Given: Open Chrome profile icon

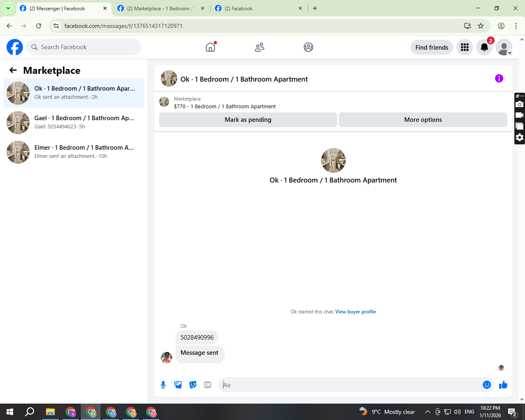Looking at the screenshot, I should pos(501,26).
